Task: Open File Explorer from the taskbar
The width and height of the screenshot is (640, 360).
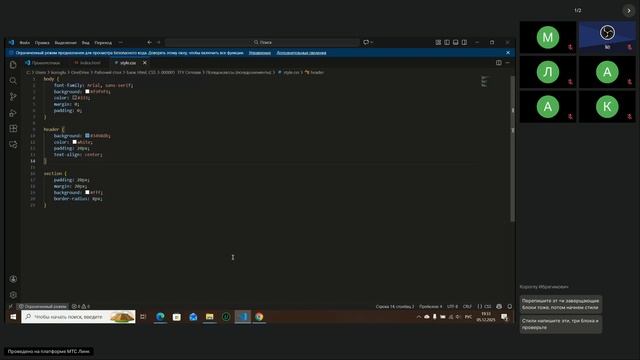Action: [x=209, y=317]
